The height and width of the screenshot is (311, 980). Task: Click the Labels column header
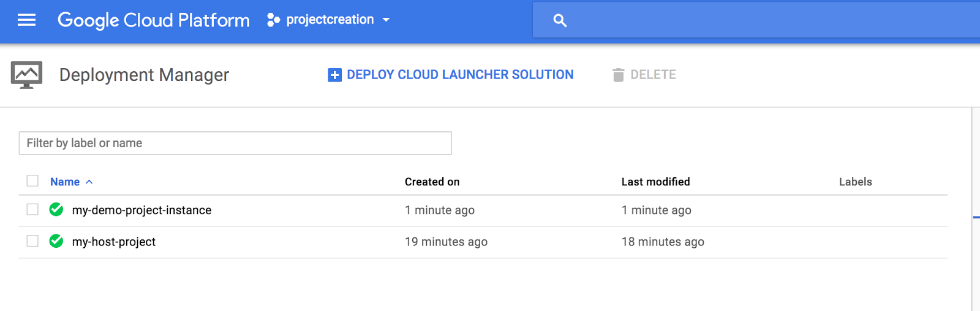(855, 182)
